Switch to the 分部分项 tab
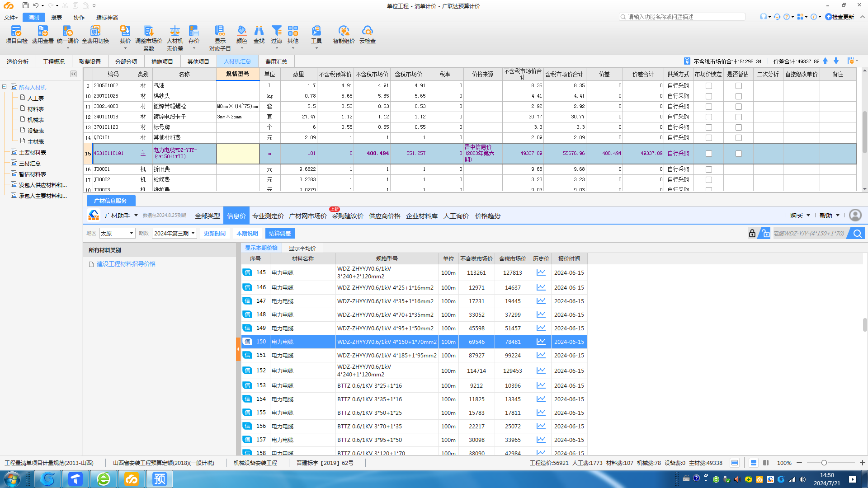868x488 pixels. click(126, 61)
